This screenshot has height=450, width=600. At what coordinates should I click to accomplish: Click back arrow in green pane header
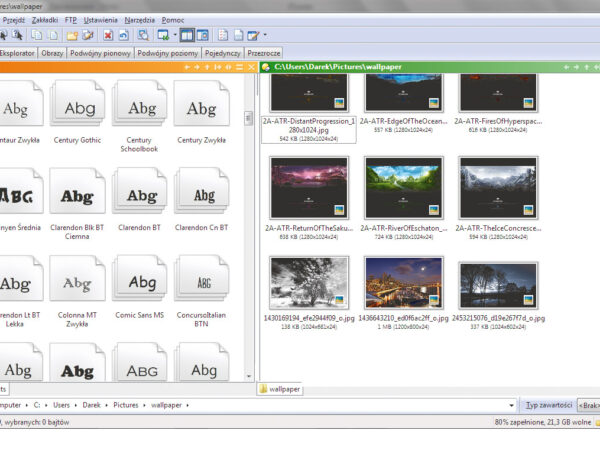point(567,67)
